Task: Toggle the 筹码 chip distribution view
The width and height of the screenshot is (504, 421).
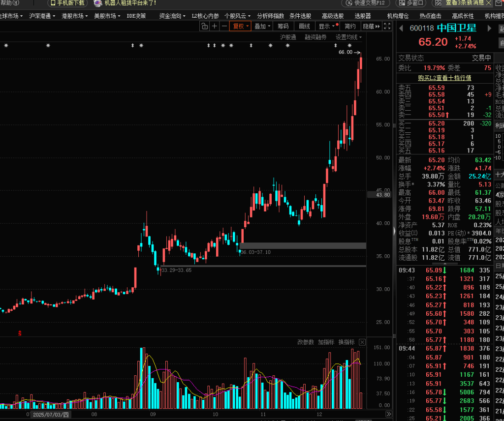Action: [x=283, y=26]
